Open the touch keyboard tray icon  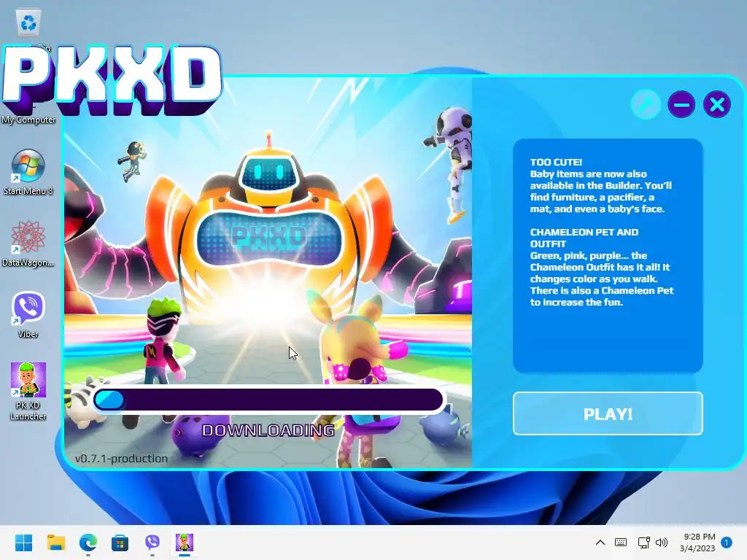tap(621, 542)
